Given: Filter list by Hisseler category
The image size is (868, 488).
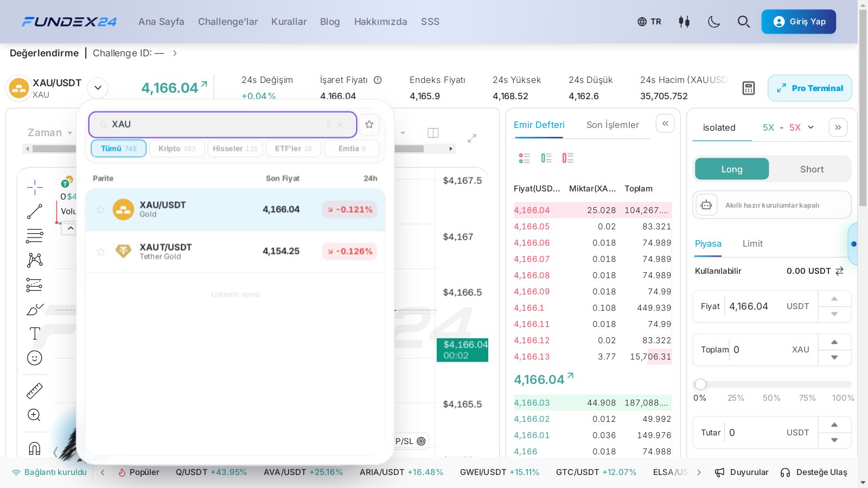Looking at the screenshot, I should point(235,149).
